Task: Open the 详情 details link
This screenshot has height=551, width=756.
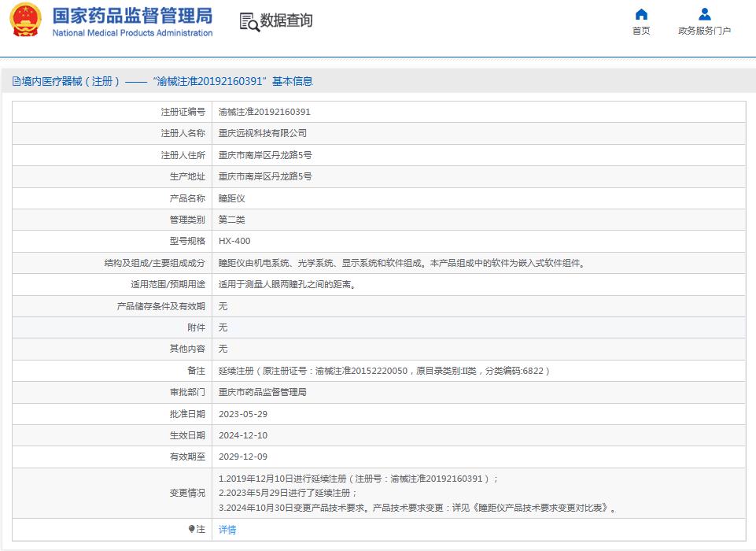Action: pyautogui.click(x=227, y=530)
